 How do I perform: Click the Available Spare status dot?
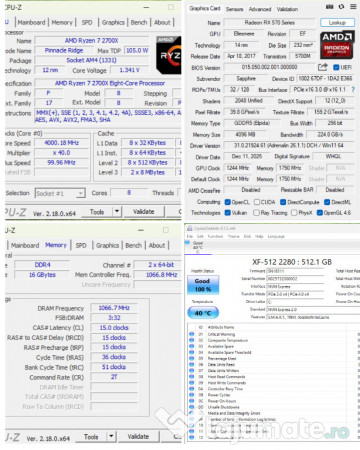pos(192,346)
